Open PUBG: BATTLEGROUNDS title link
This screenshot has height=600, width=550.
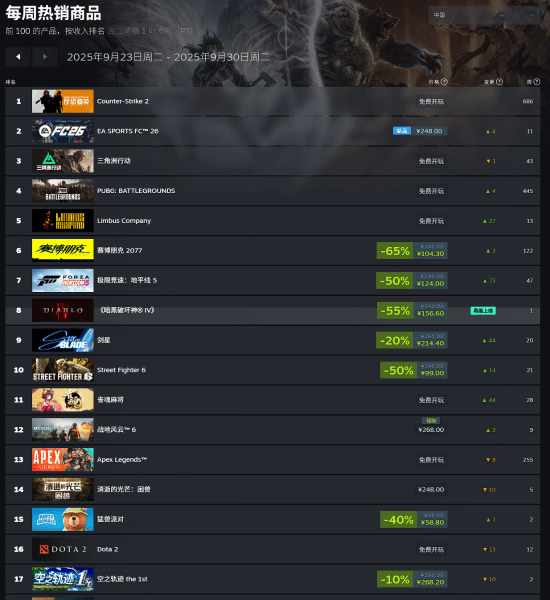136,191
